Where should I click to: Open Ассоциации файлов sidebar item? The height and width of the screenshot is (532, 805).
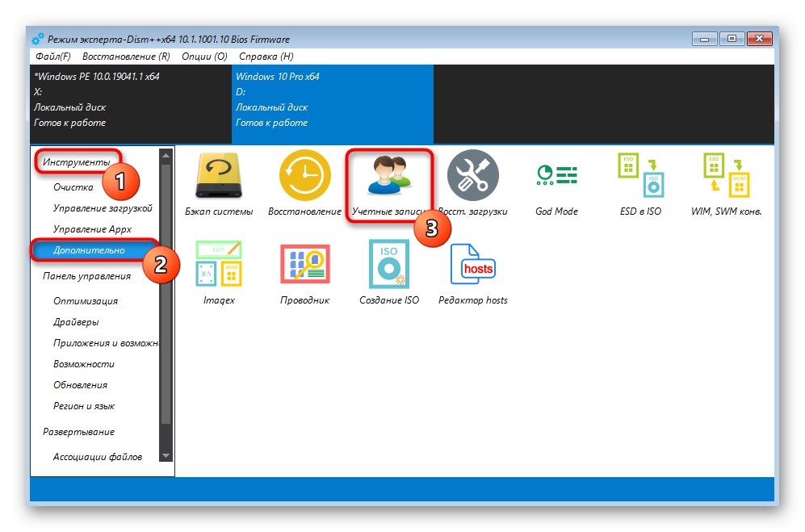[98, 457]
